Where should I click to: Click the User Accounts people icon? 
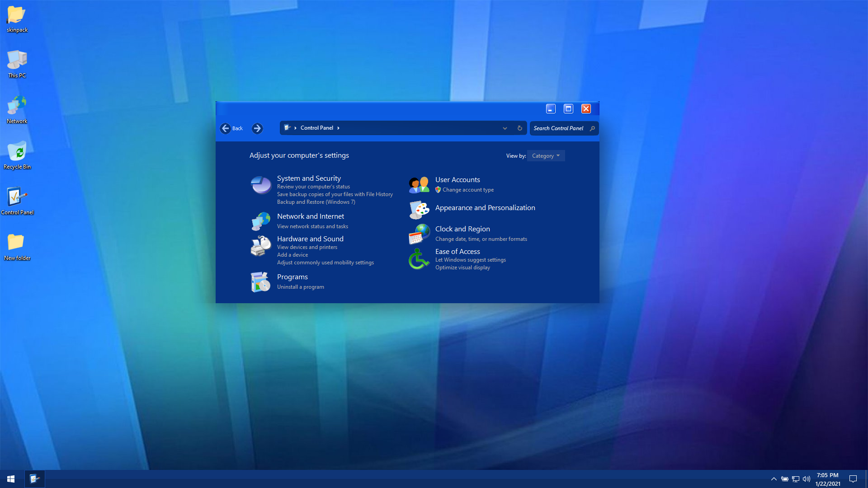(419, 184)
